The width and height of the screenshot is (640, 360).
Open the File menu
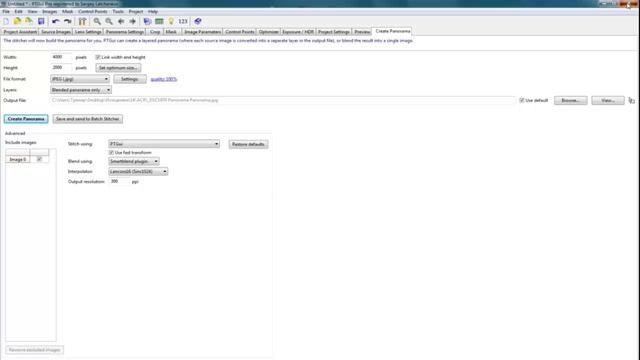click(6, 11)
